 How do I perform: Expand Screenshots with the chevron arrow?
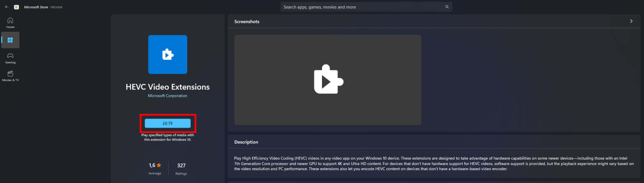[x=631, y=21]
